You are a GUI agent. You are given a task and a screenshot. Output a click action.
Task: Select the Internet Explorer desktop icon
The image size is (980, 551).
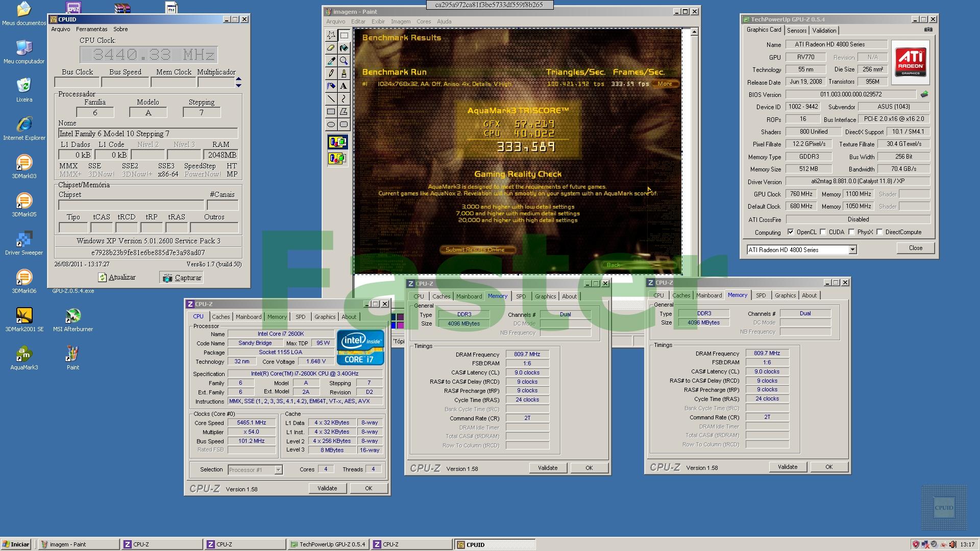24,128
